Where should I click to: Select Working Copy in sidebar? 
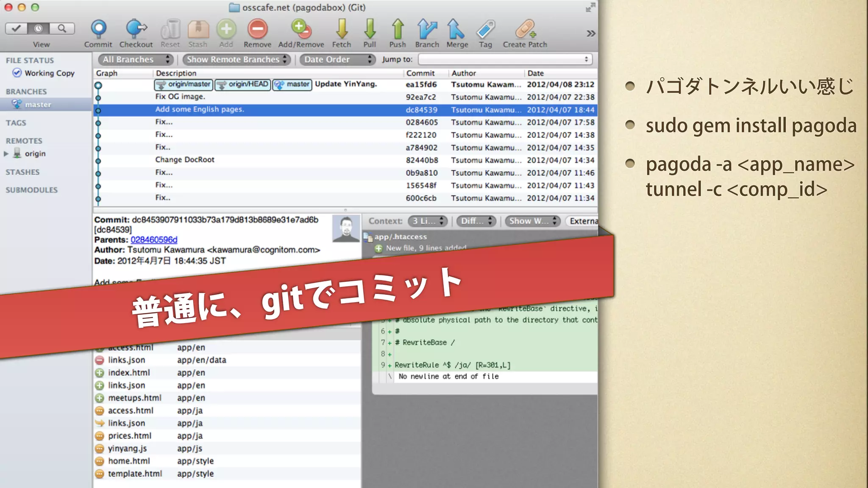(x=44, y=73)
